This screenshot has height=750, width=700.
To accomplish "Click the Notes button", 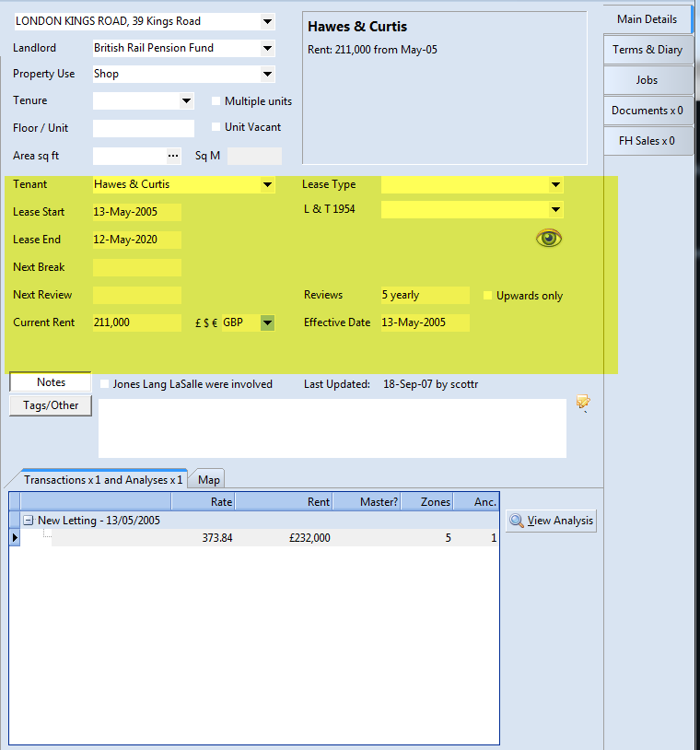I will tap(51, 382).
